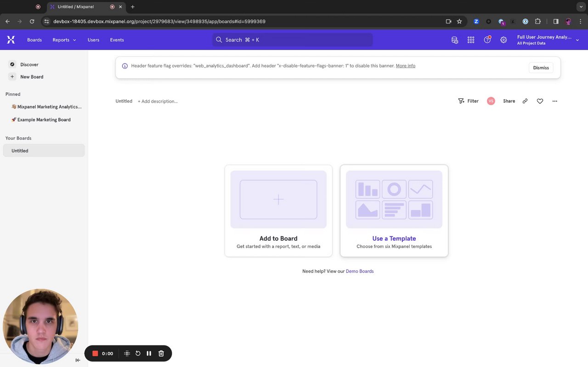Go back in browser
The width and height of the screenshot is (588, 367).
[7, 21]
